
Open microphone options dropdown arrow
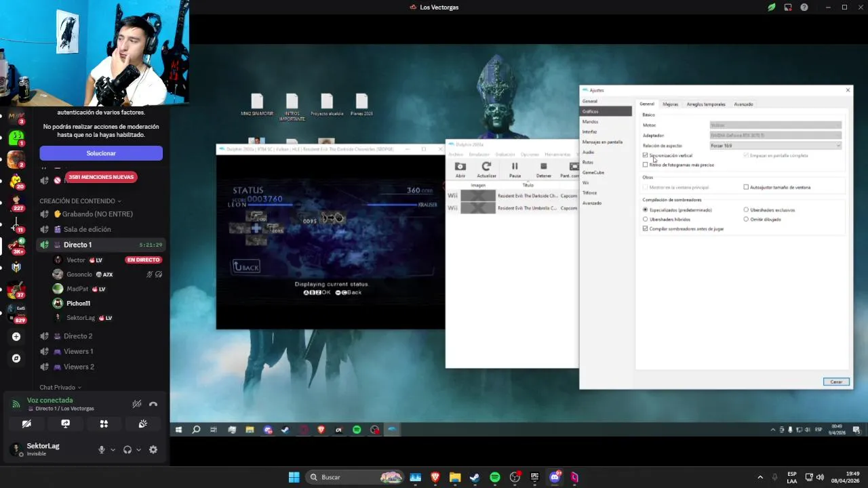(113, 449)
